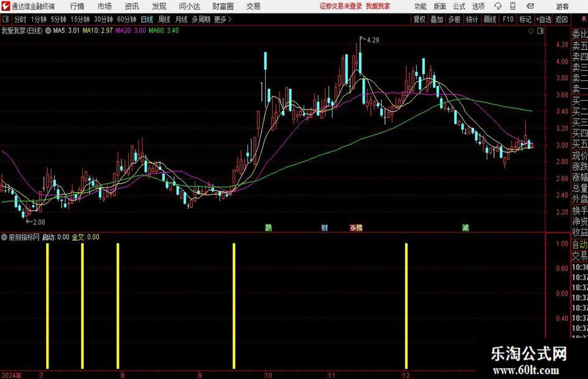Viewport: 588px width, 379px height.
Task: Click the 启动: 0.00 indicator value
Action: point(55,237)
